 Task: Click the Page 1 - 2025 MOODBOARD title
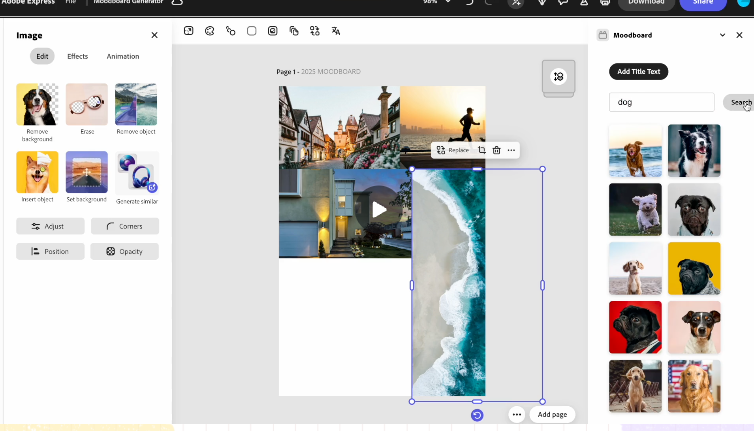click(318, 71)
